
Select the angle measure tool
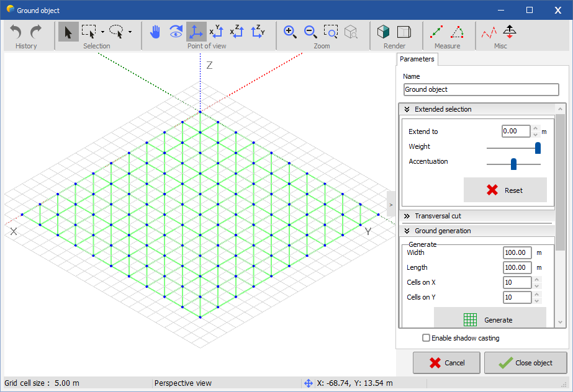(x=457, y=32)
